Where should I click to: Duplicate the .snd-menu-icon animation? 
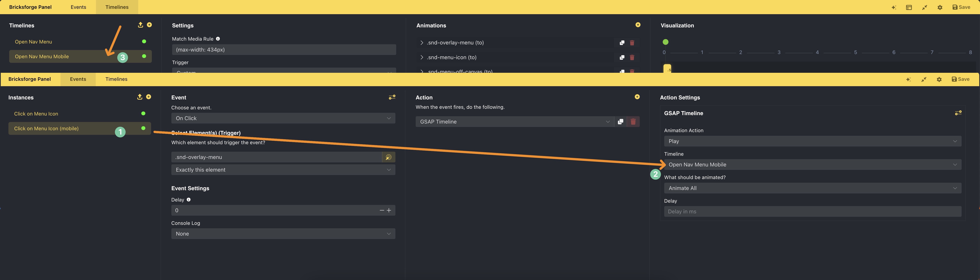tap(622, 57)
